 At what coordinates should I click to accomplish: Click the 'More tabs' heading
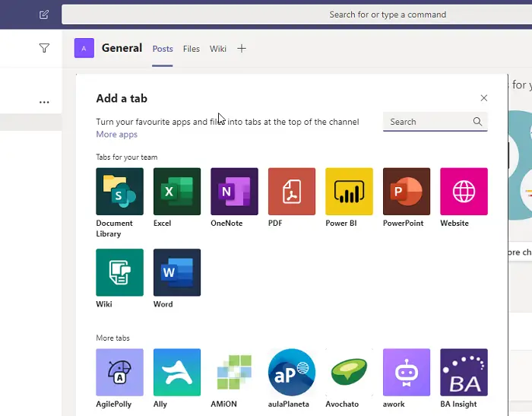pos(112,338)
